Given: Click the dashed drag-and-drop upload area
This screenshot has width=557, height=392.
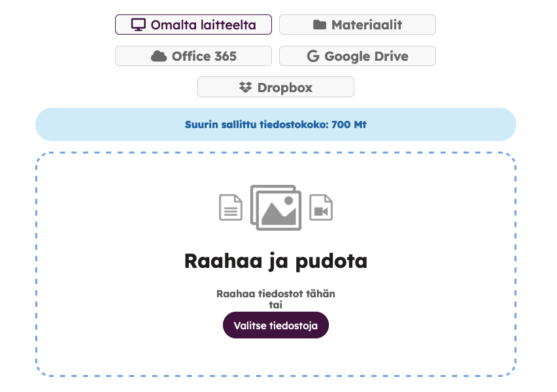Looking at the screenshot, I should [x=276, y=264].
